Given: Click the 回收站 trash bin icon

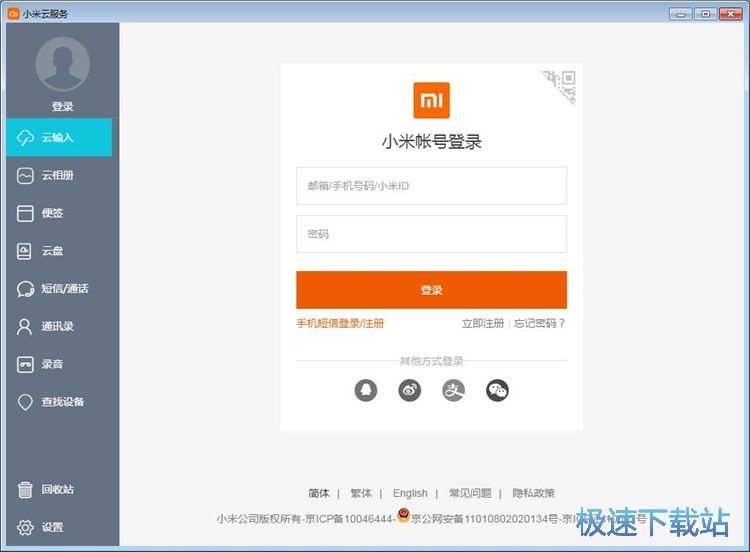Looking at the screenshot, I should 25,490.
